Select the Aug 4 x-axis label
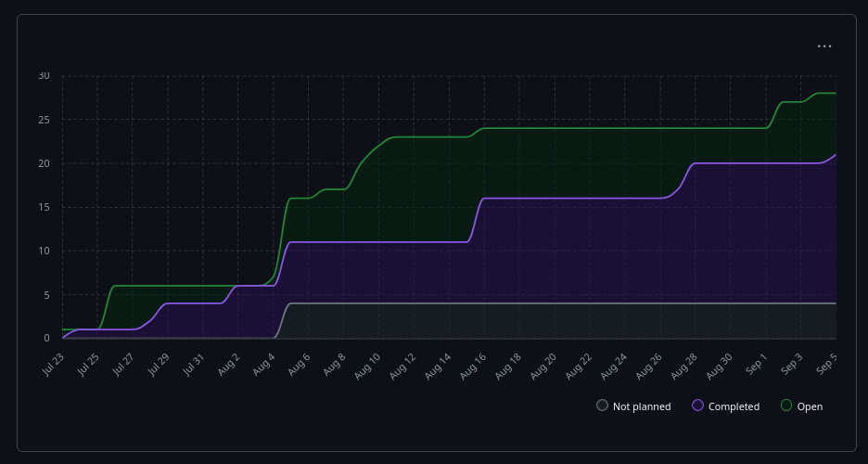 [264, 364]
